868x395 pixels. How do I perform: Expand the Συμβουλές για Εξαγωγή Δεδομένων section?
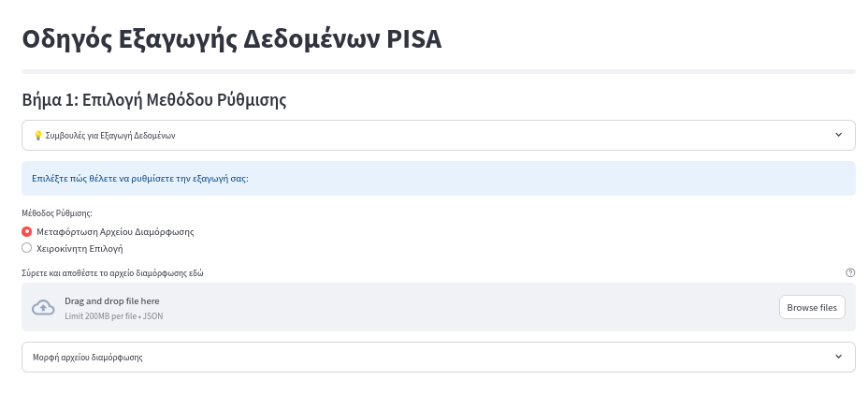pyautogui.click(x=439, y=135)
